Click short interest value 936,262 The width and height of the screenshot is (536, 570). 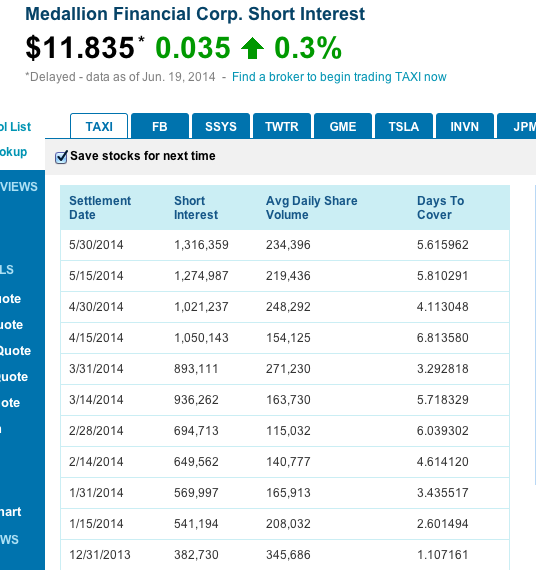(196, 400)
